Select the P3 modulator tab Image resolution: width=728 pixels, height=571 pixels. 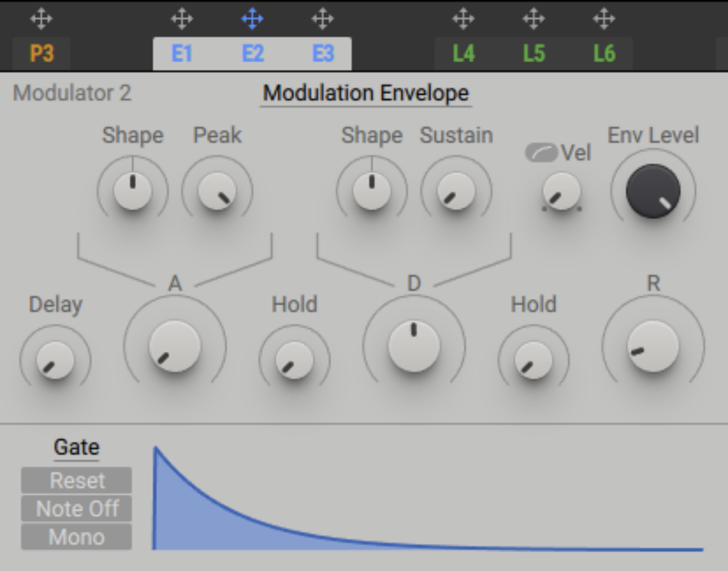pos(41,54)
